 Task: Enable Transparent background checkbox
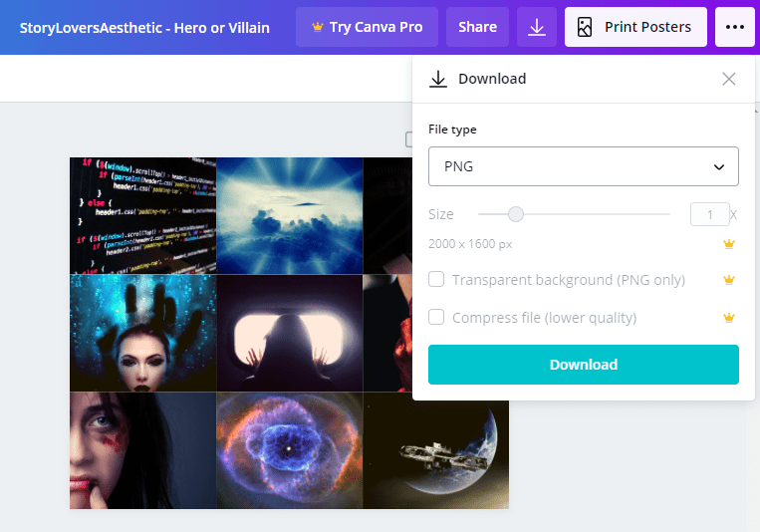pyautogui.click(x=436, y=280)
